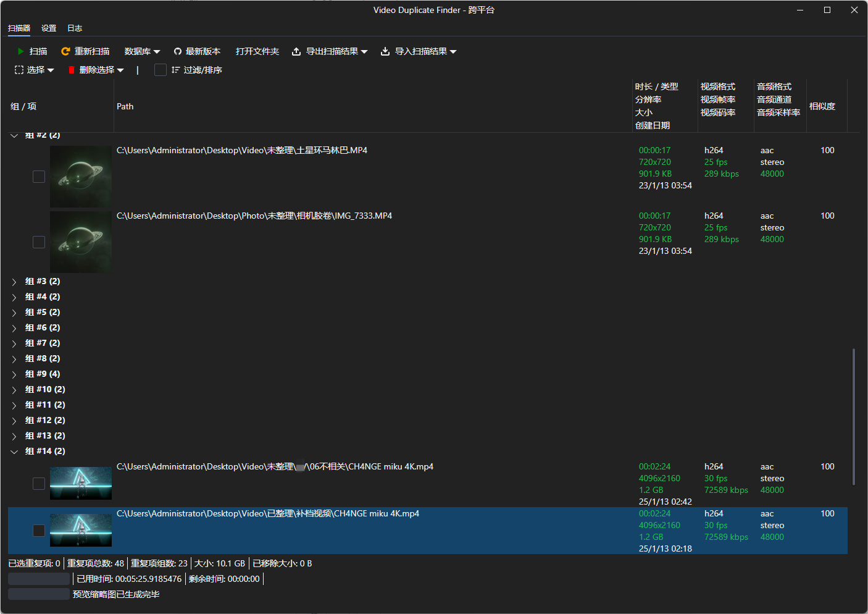Switch to the 设置 tab

point(49,28)
